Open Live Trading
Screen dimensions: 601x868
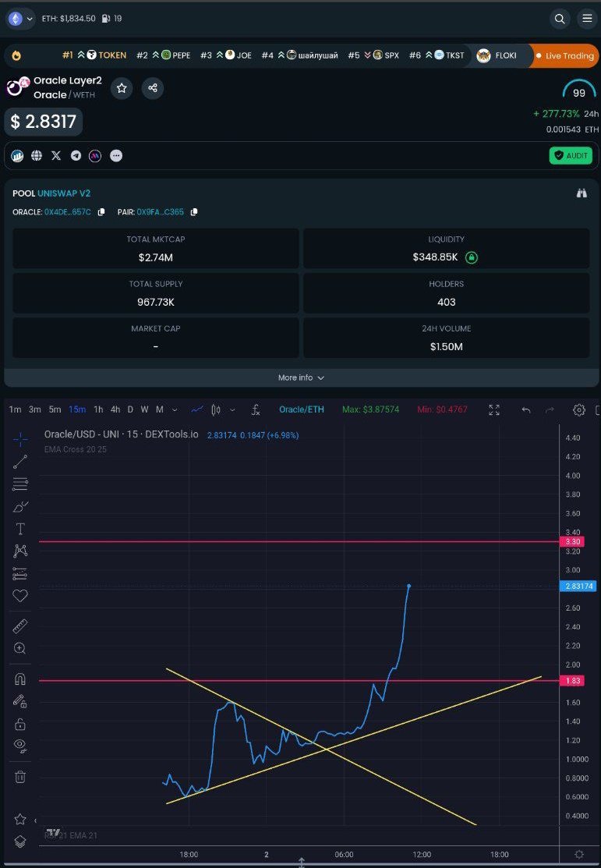pos(564,56)
